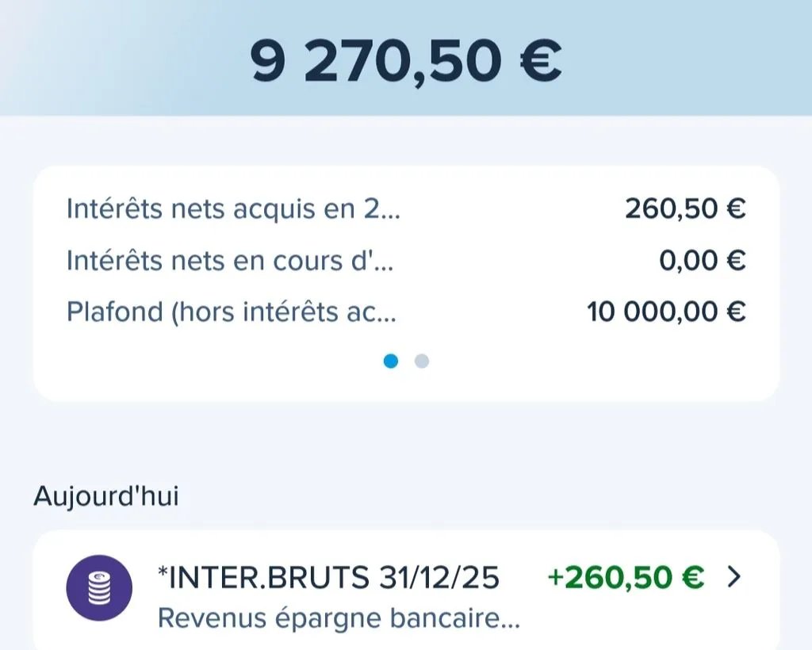
Task: Tap the 9 270,50 € account balance
Action: click(x=406, y=60)
